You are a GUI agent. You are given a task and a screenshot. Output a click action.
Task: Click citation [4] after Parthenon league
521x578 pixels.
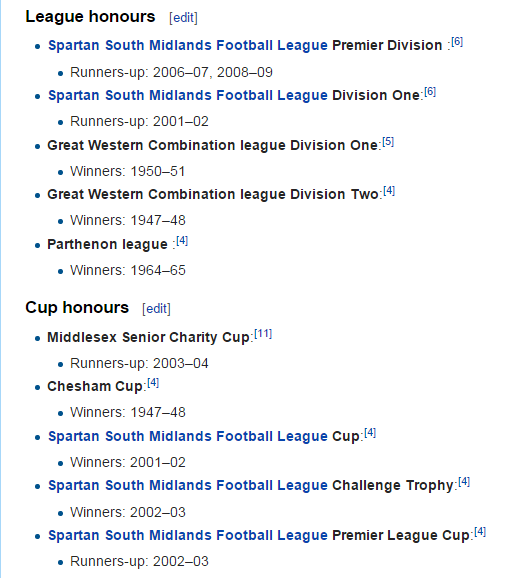click(182, 241)
